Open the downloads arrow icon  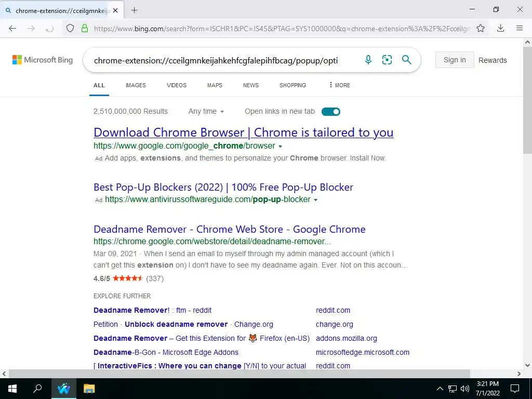point(500,28)
